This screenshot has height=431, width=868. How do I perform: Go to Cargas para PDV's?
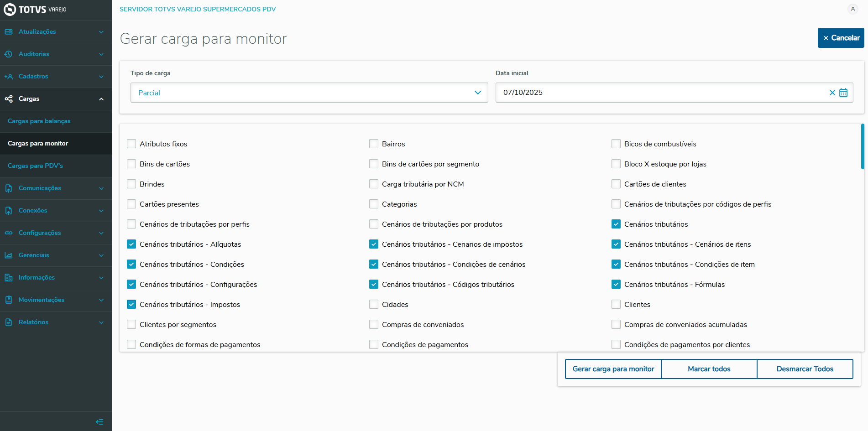[x=36, y=166]
